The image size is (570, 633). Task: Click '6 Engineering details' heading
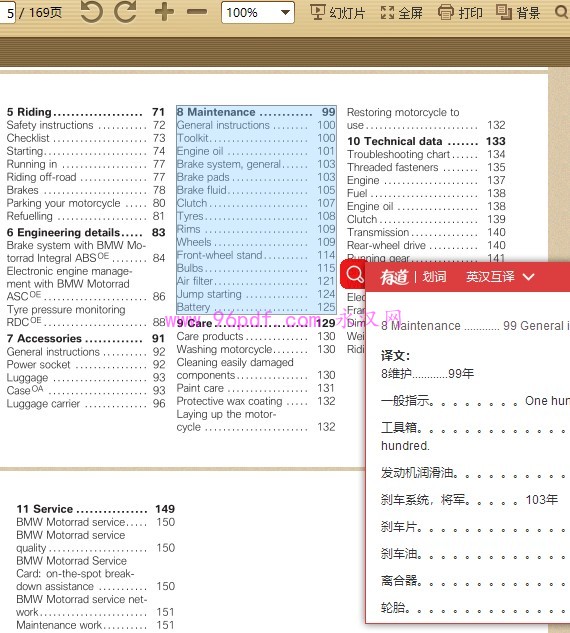(x=86, y=233)
